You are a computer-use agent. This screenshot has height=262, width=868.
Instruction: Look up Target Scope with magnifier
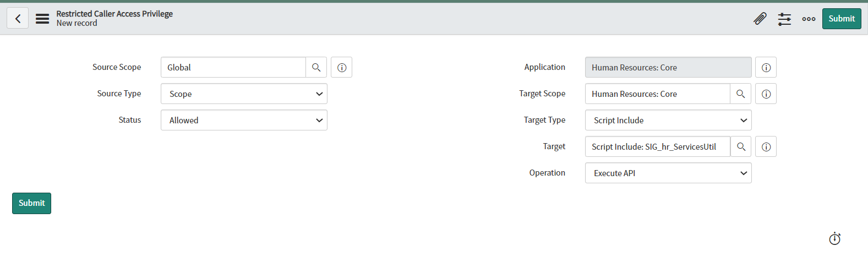click(x=741, y=94)
